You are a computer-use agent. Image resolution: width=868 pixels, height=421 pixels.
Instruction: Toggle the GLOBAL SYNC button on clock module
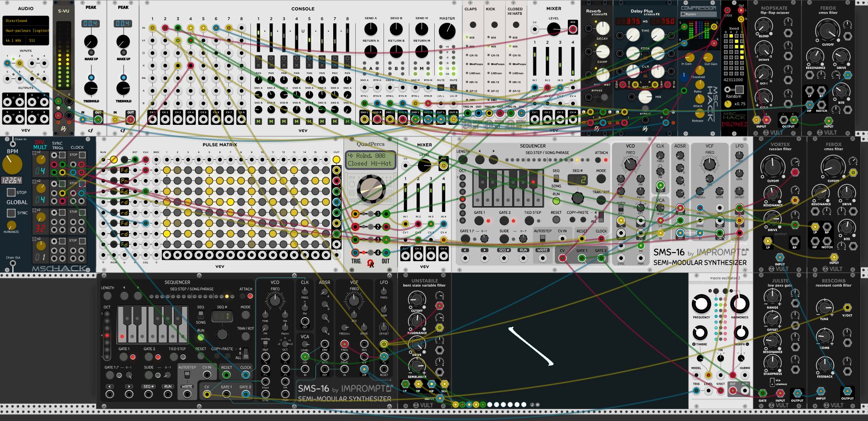(x=11, y=213)
